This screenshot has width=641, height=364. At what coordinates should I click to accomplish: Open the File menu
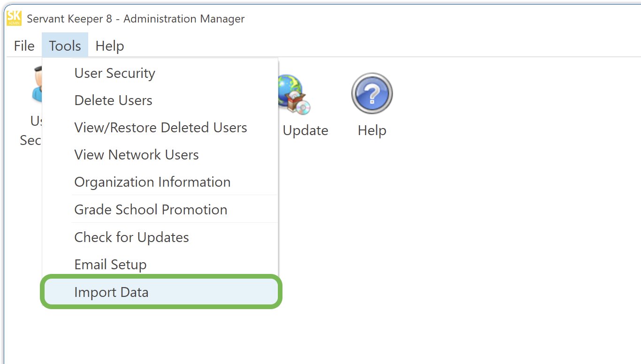[23, 45]
